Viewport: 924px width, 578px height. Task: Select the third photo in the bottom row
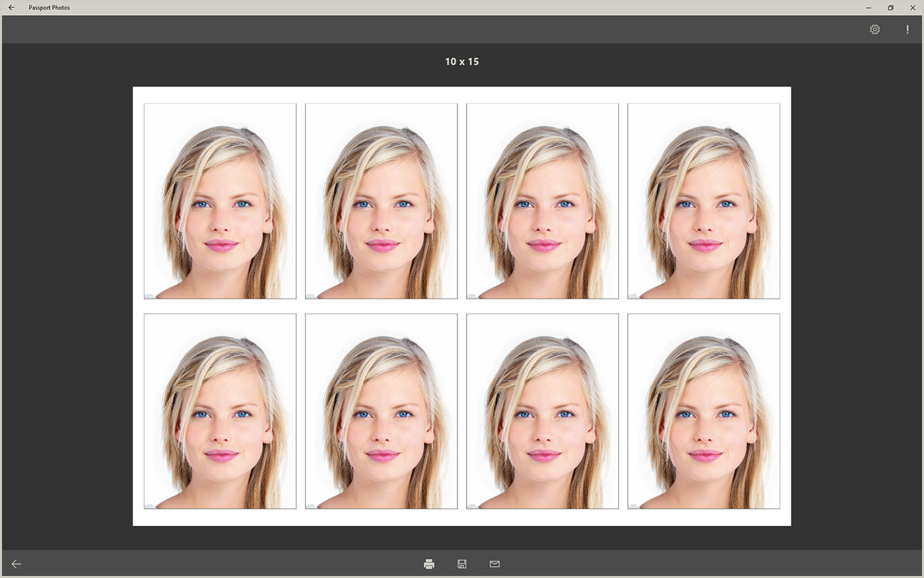542,411
